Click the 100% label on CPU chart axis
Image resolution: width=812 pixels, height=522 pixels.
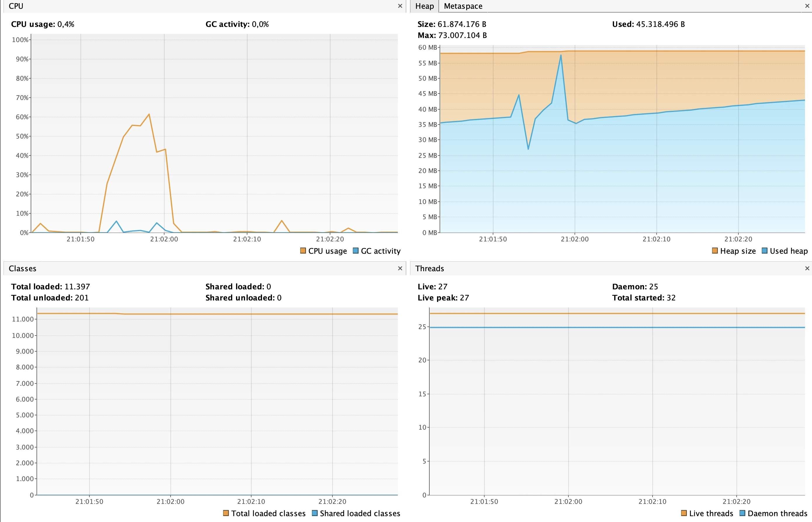[x=20, y=40]
